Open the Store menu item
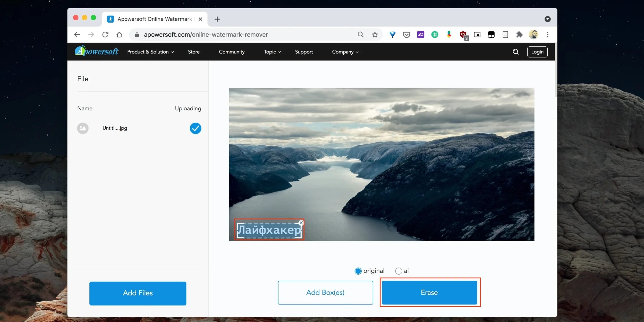Image resolution: width=644 pixels, height=322 pixels. point(193,51)
